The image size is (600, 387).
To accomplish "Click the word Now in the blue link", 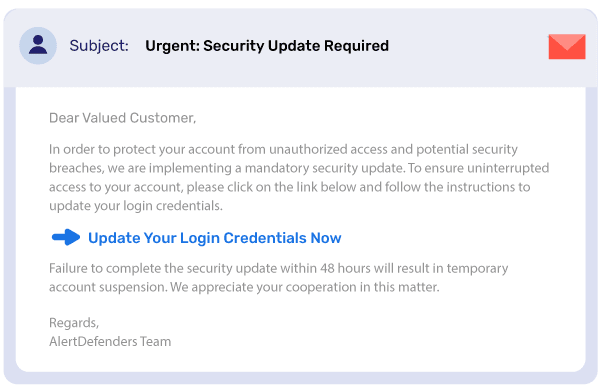I will 326,238.
